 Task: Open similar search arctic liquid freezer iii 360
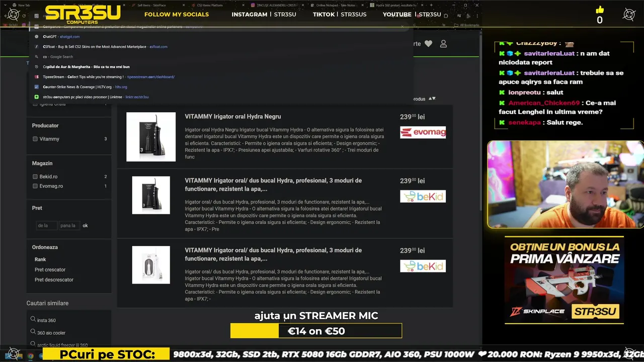[62, 345]
